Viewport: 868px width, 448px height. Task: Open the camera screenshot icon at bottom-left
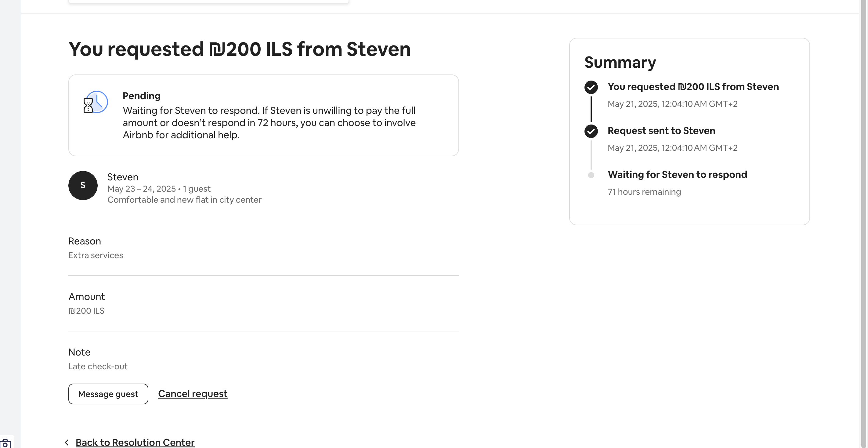coord(6,443)
